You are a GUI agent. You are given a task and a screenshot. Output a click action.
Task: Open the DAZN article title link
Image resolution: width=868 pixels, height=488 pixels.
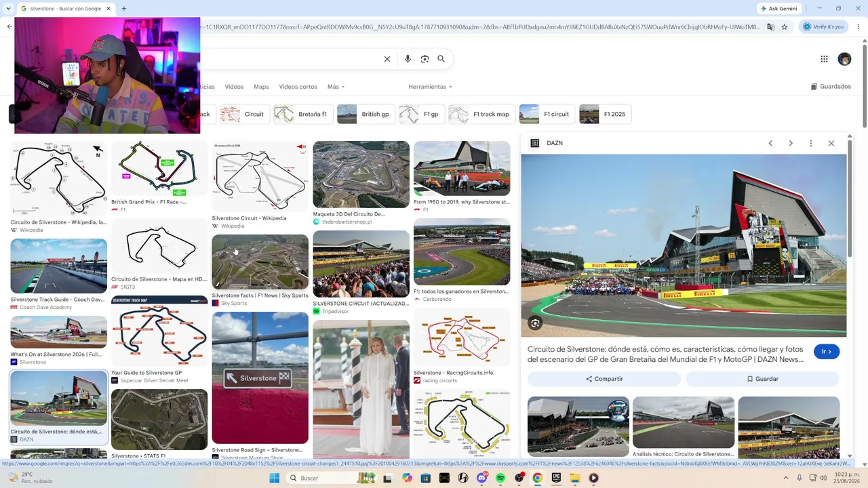(x=666, y=354)
